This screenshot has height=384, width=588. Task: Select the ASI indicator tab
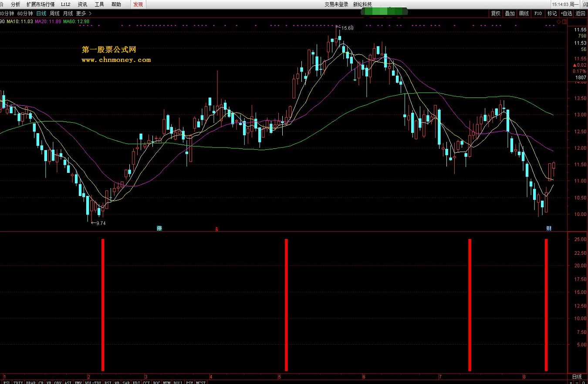click(68, 382)
